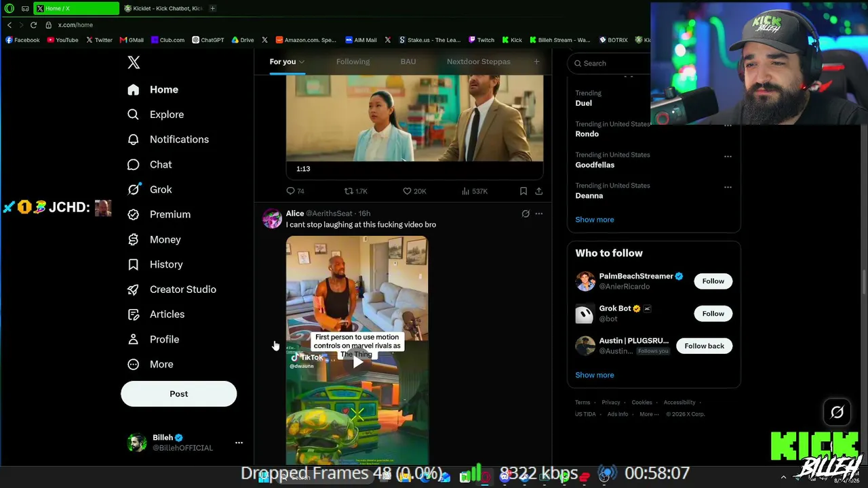
Task: Open the Duel trending topic
Action: (x=584, y=103)
